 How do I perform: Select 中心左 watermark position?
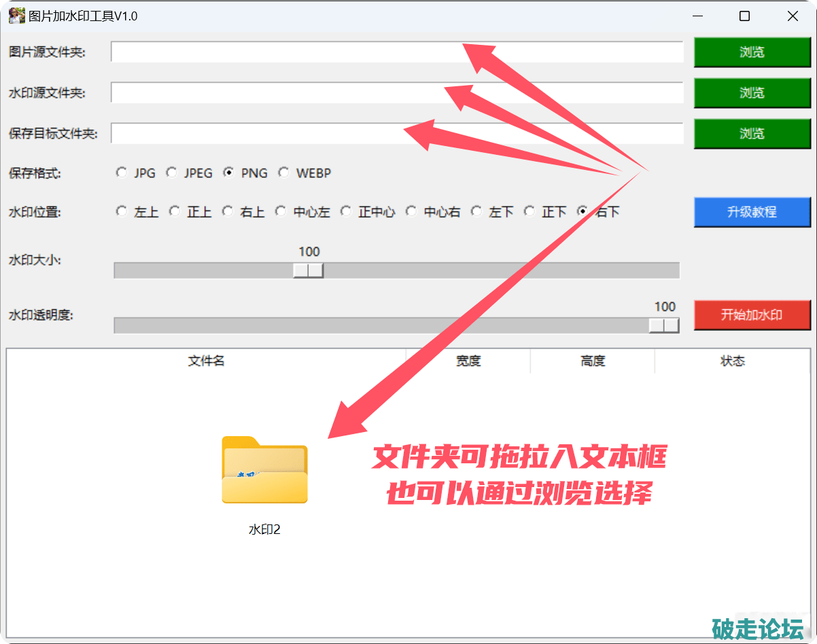(281, 211)
